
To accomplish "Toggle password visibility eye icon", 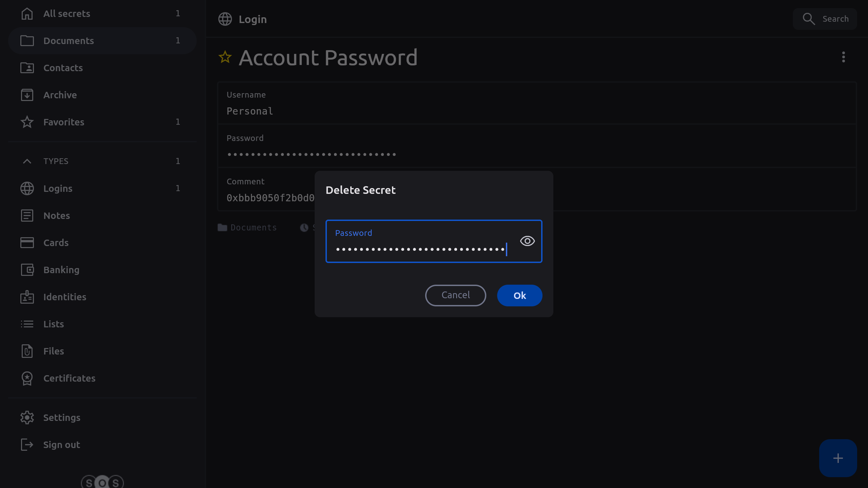I will 527,241.
